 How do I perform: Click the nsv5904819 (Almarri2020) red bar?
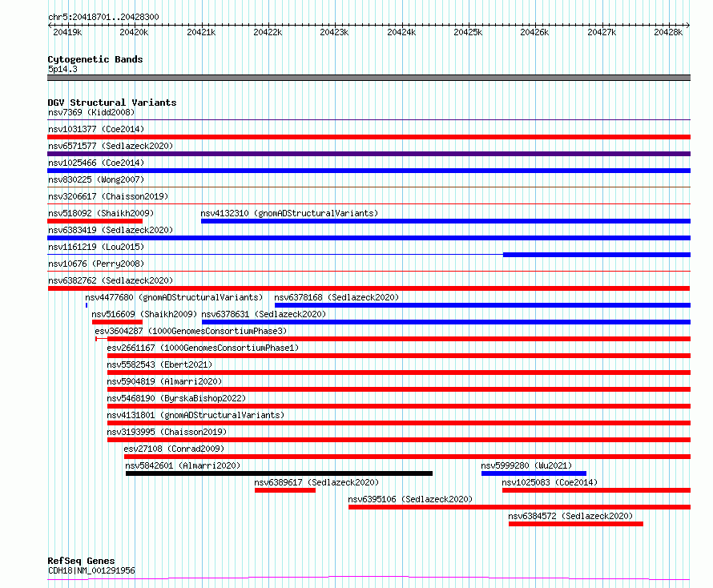pos(399,389)
